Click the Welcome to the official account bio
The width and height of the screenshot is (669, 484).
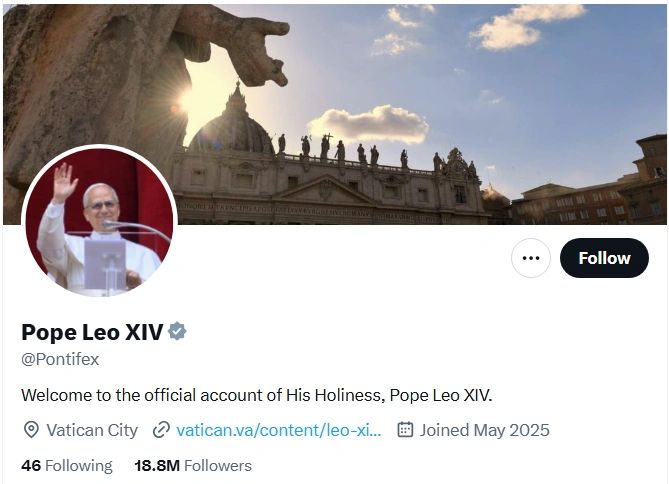257,395
